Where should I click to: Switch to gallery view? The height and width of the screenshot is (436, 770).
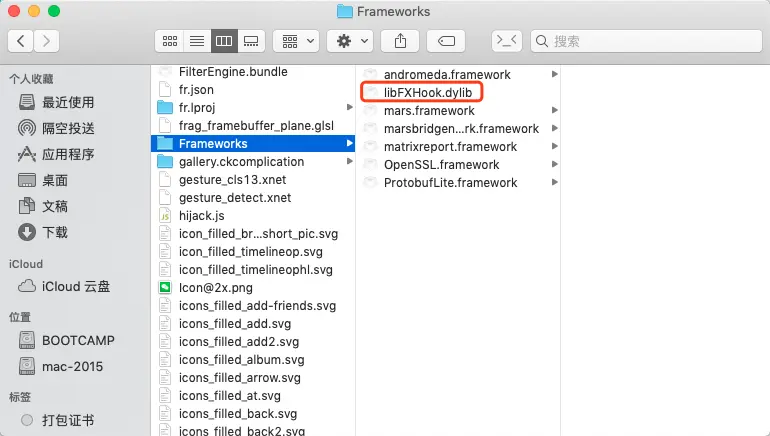point(251,41)
